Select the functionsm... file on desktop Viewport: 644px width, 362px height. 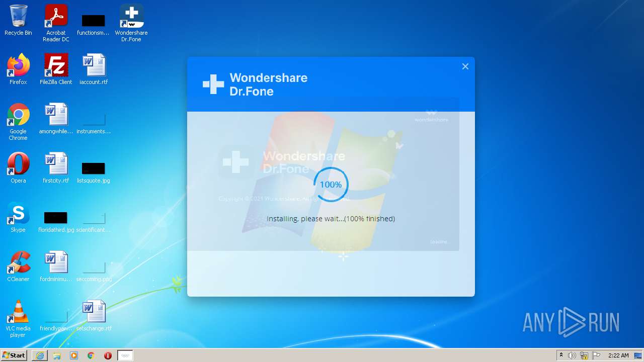coord(93,24)
